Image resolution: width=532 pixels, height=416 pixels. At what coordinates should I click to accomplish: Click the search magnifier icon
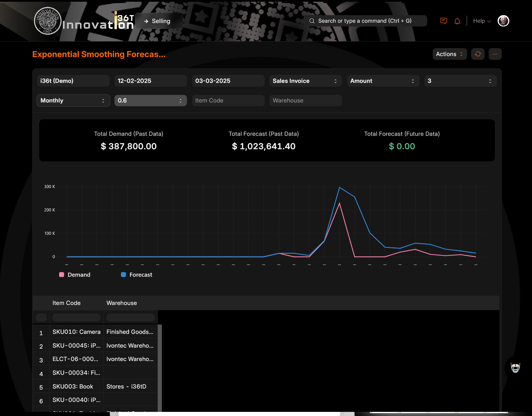point(312,21)
